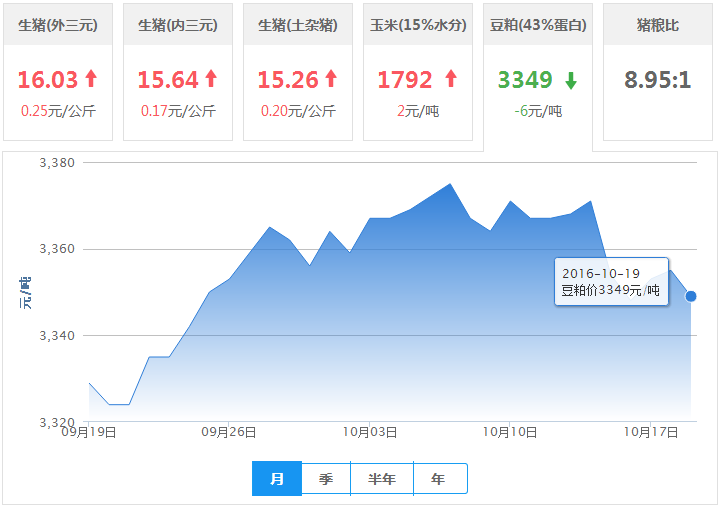
Task: Click the 09月19日 axis label
Action: 89,432
